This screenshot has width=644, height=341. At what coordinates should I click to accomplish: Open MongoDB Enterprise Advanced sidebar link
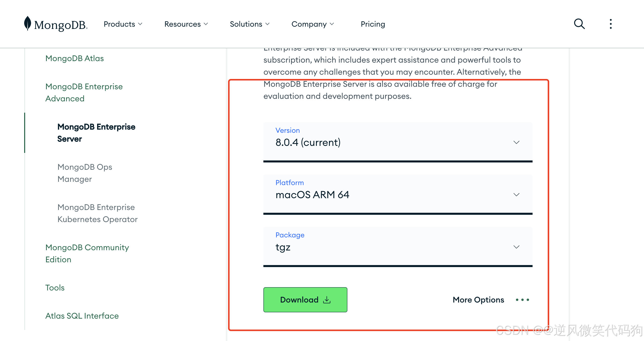coord(84,92)
